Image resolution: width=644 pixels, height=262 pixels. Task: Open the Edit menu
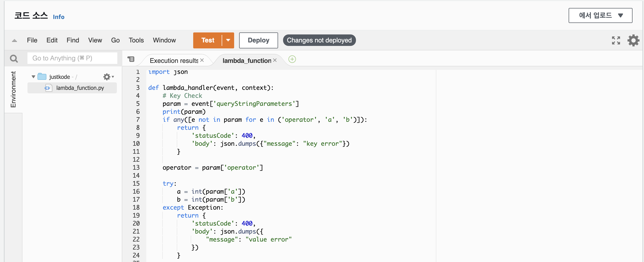[x=52, y=40]
